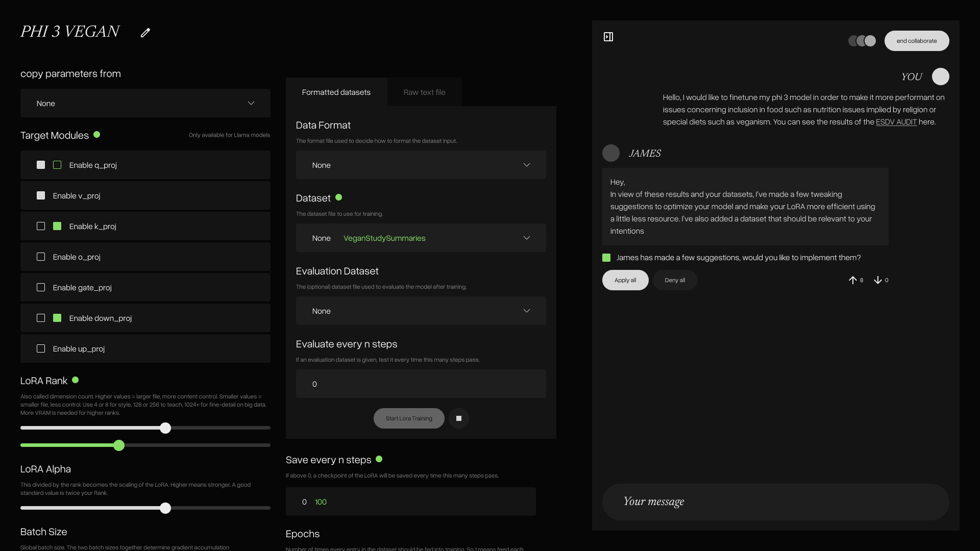Click James's profile avatar
This screenshot has height=551, width=980.
(x=611, y=153)
